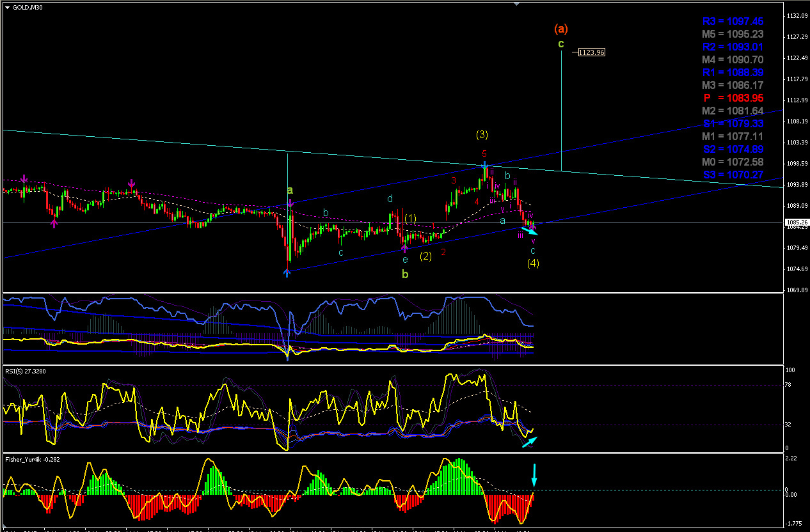Viewport: 810px width, 532px height.
Task: Click the Fisher scale value -1.775
Action: click(794, 523)
